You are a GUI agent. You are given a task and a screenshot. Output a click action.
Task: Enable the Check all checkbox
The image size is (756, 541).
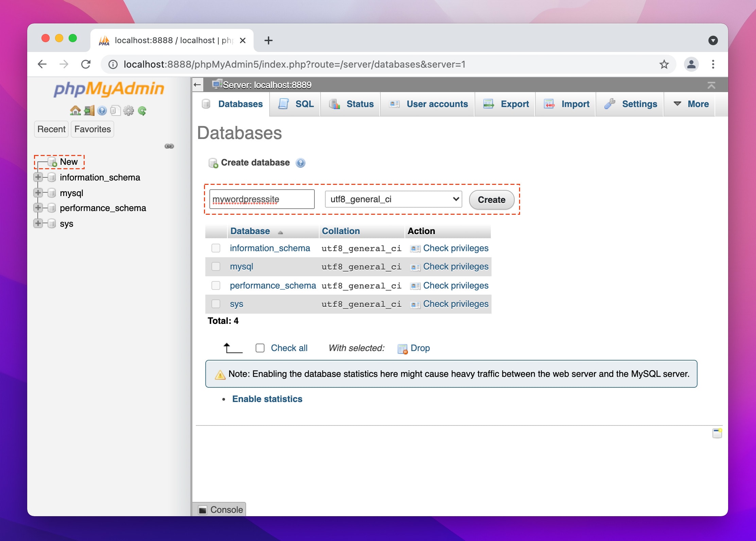260,348
